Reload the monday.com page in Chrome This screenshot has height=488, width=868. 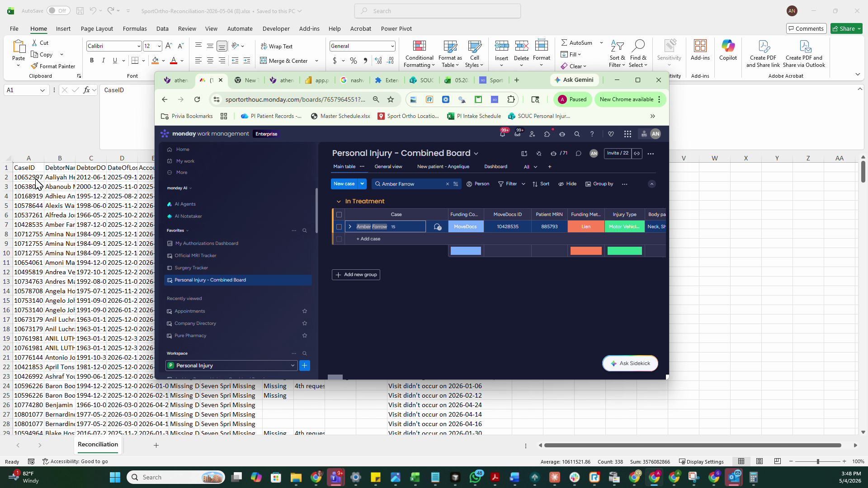point(197,99)
